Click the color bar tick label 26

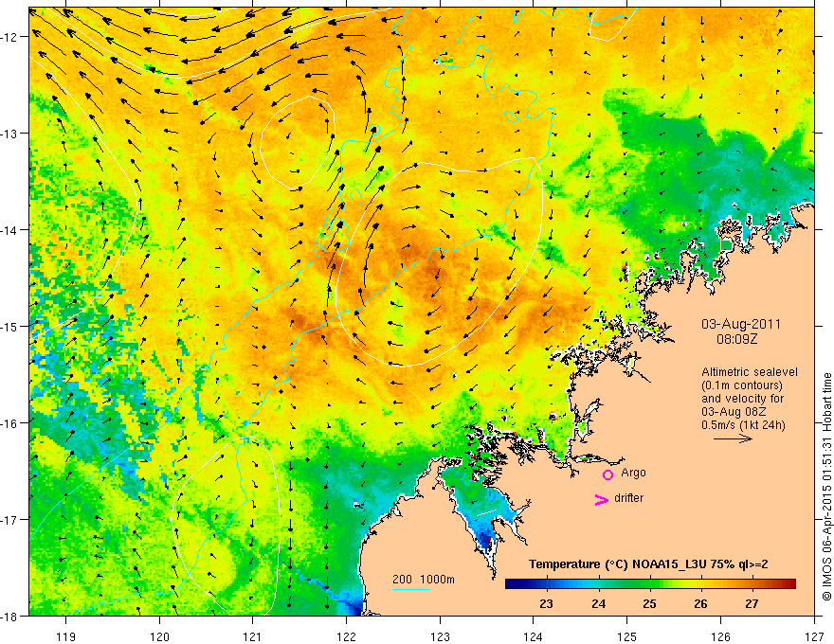coord(701,604)
